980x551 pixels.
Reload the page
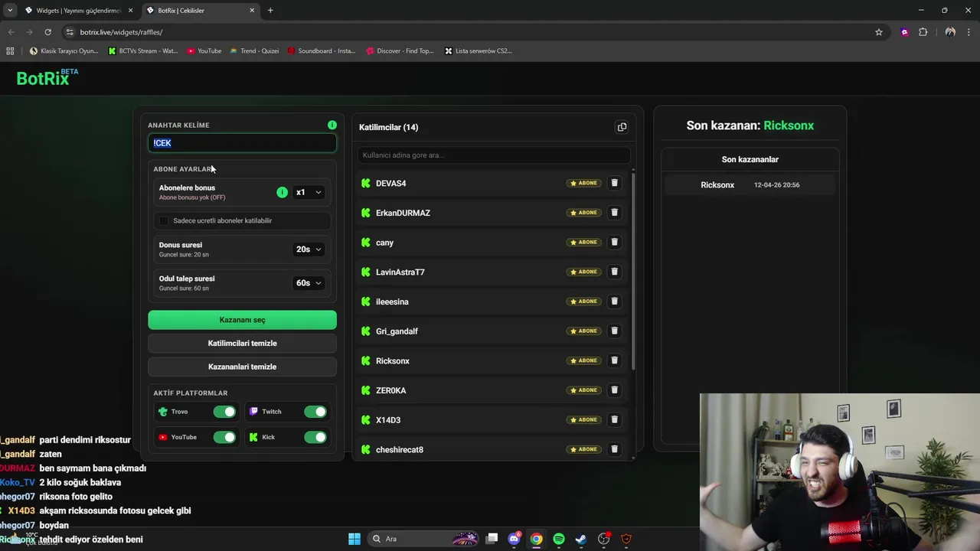(47, 32)
